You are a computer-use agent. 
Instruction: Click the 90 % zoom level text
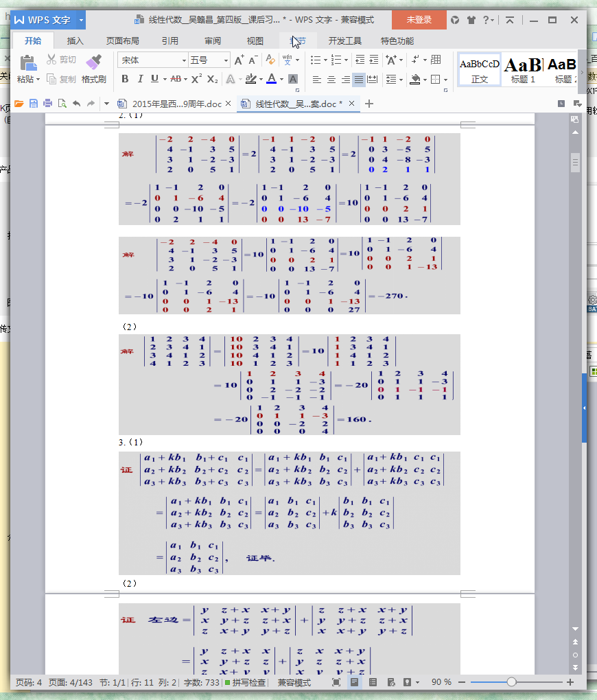441,682
